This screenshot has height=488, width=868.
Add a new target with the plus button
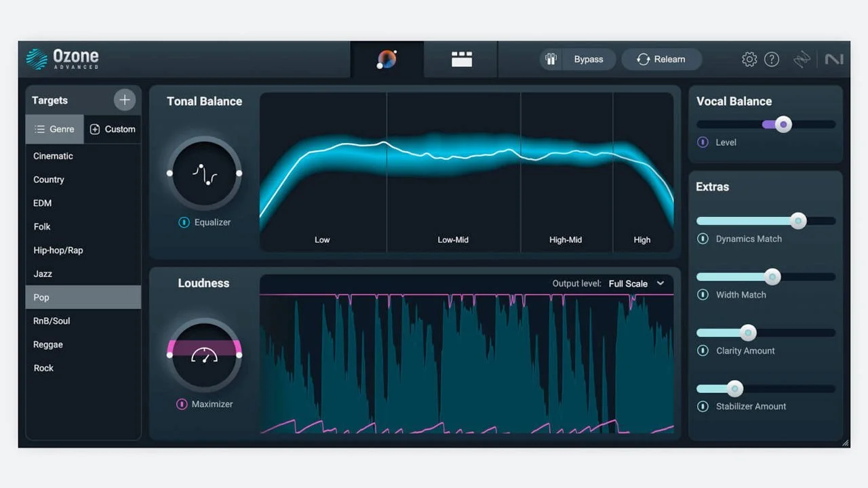pos(125,100)
